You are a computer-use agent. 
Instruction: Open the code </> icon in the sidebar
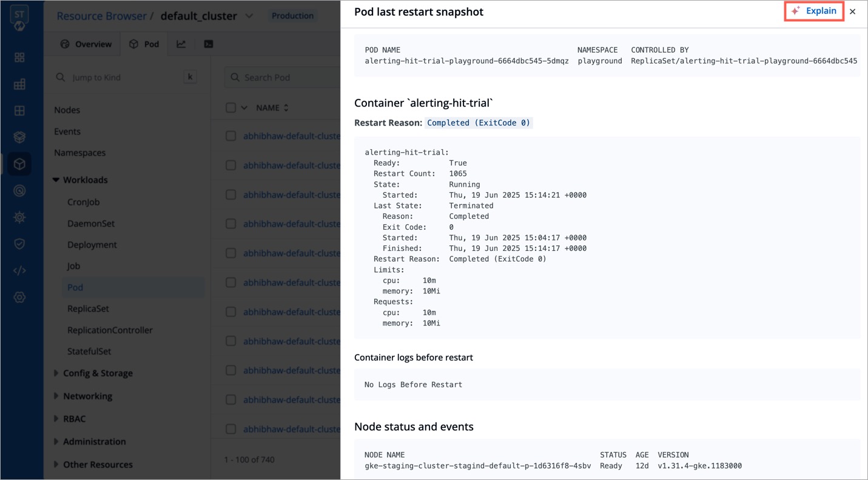point(19,270)
